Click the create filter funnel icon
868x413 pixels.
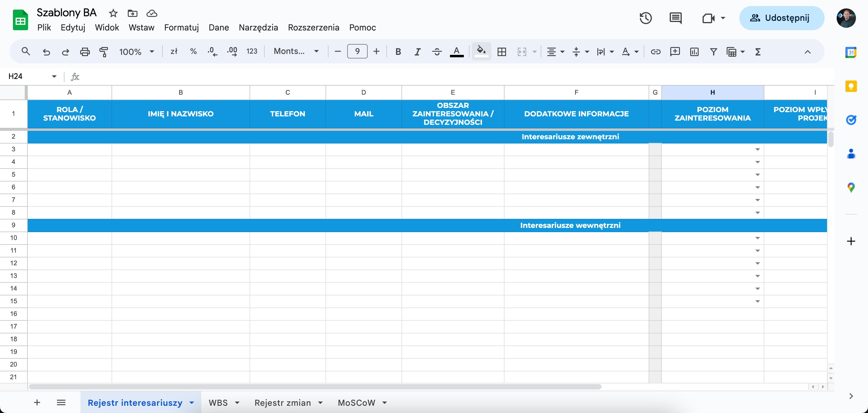[x=713, y=52]
